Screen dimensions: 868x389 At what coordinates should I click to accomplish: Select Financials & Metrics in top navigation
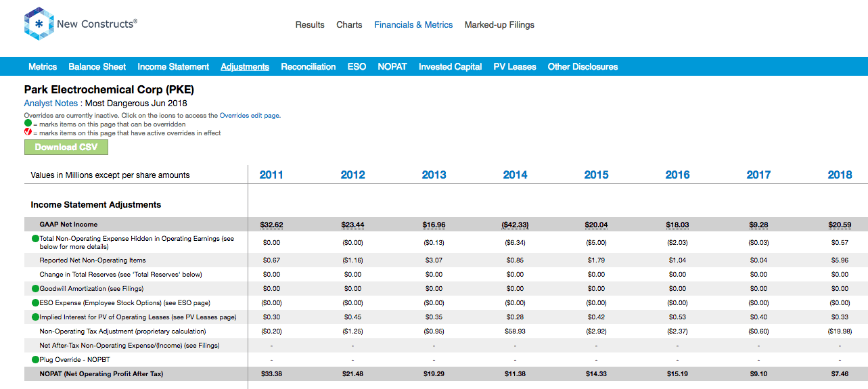[413, 24]
